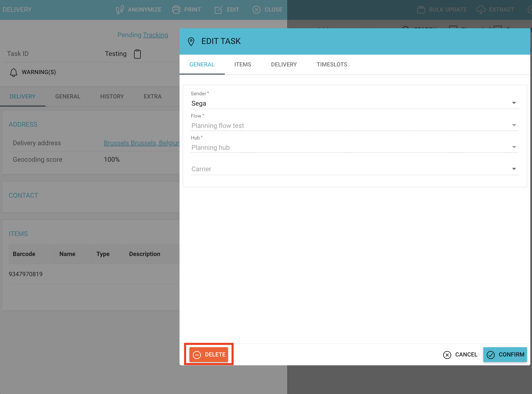Screen dimensions: 532x394
Task: Open the Hub dropdown showing Planning hub
Action: (514, 147)
